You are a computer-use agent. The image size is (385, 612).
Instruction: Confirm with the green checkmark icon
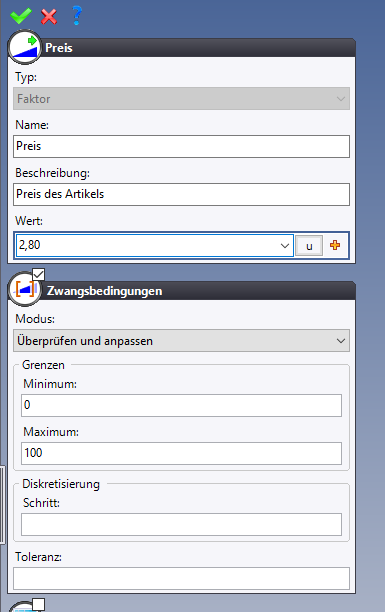[x=21, y=16]
